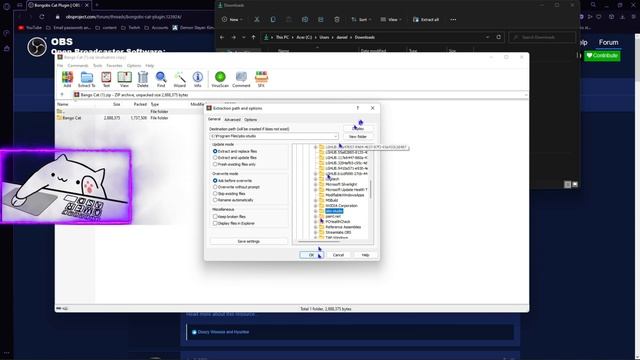Expand the Microsoft Silverlight tree node

[x=316, y=184]
